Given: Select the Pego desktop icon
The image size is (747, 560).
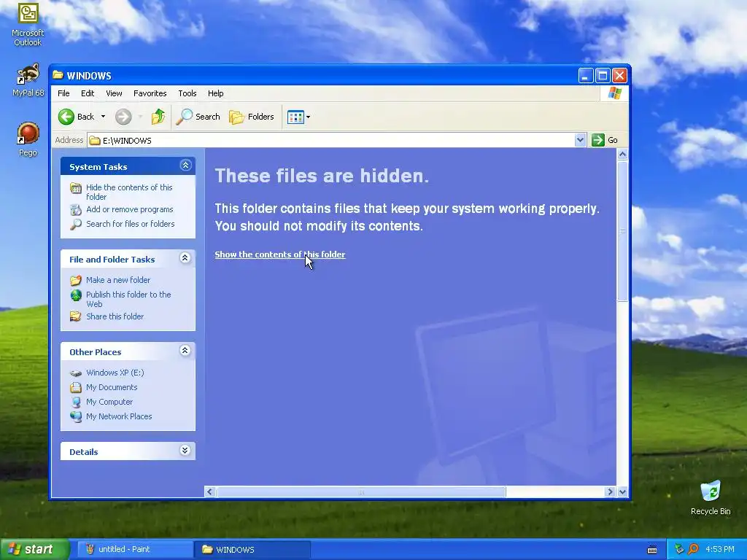Looking at the screenshot, I should pos(28,139).
